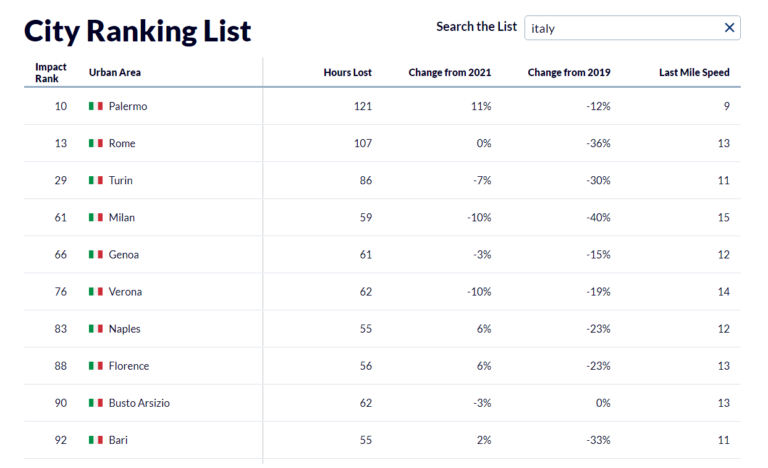The width and height of the screenshot is (768, 468).
Task: Select the Bari city row name
Action: 118,440
